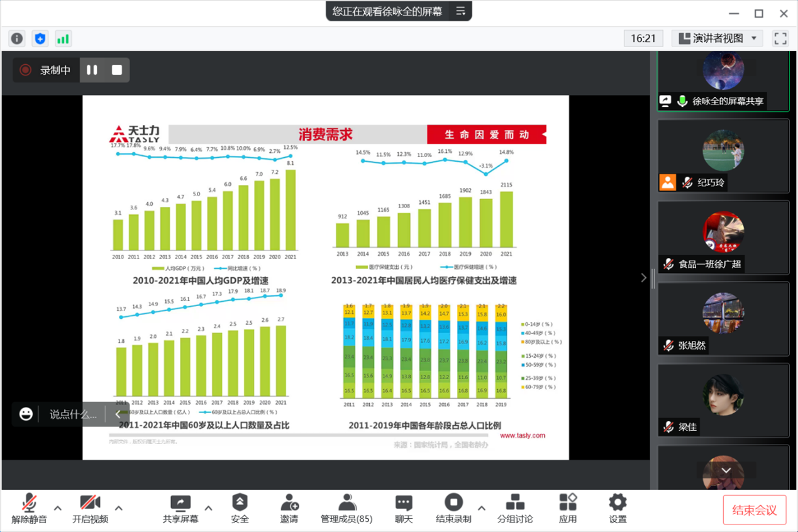Enter full screen mode icon

780,38
